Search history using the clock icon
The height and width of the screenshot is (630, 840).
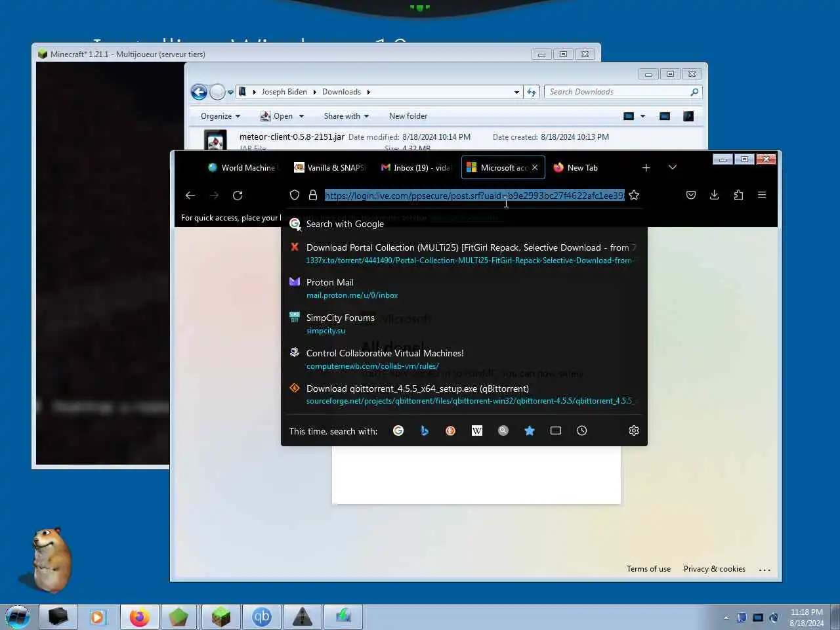click(x=582, y=430)
